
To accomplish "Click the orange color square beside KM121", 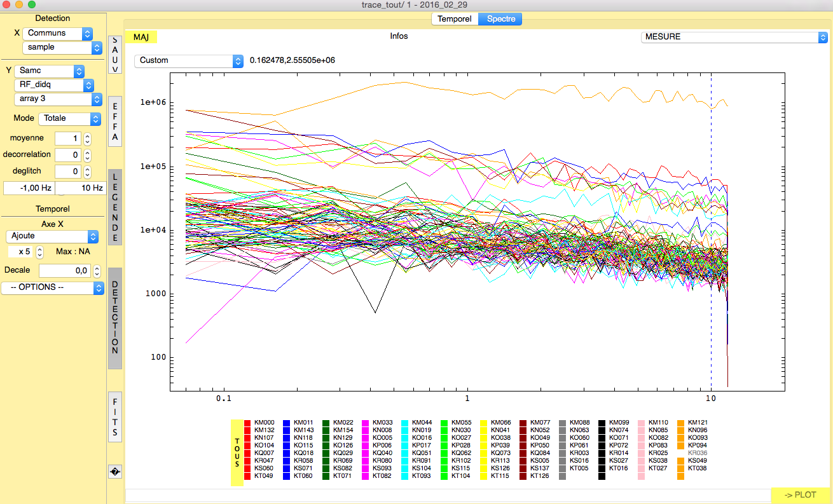I will point(681,423).
